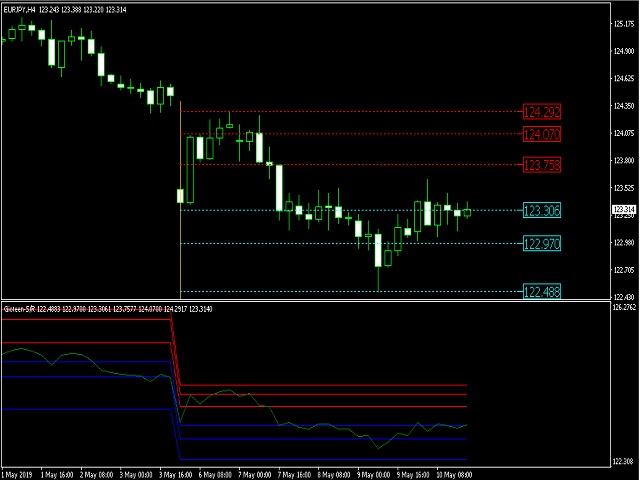
Task: Click the 3 May 16:00 time label
Action: [x=176, y=475]
